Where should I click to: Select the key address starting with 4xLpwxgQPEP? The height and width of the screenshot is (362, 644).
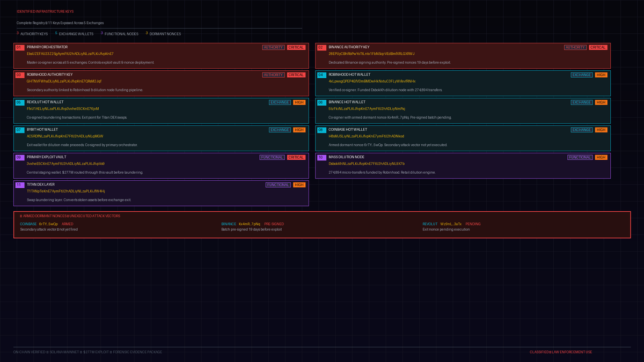[372, 81]
